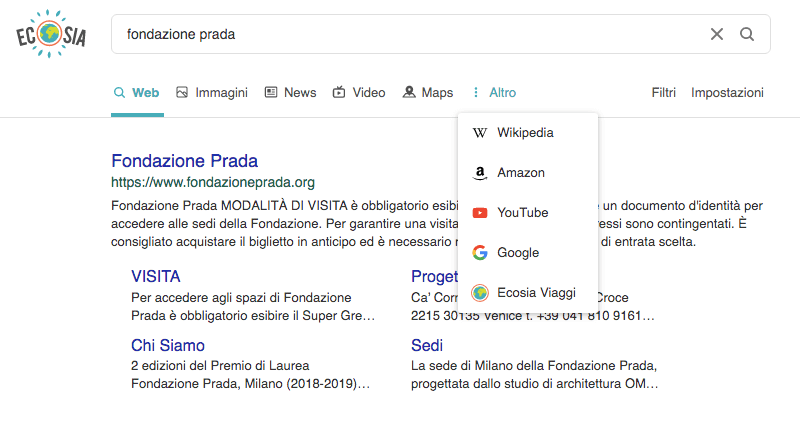Click the Google G icon
The image size is (800, 423).
point(480,253)
